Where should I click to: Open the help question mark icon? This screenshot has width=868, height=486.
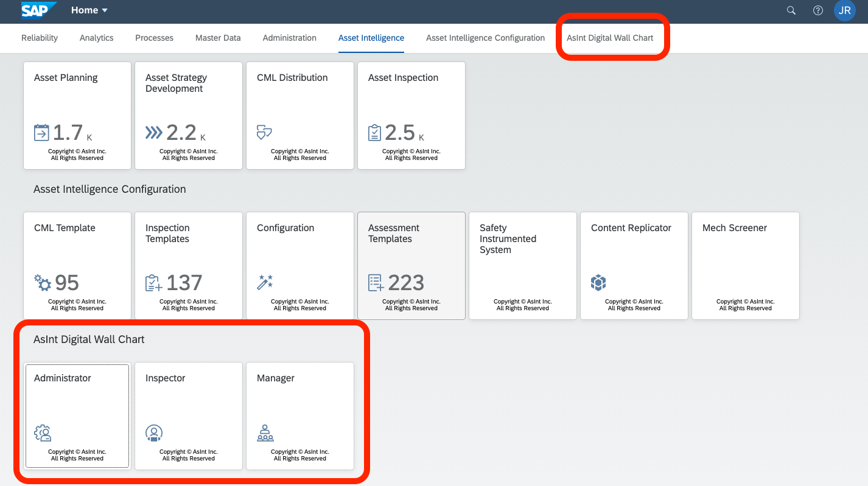tap(818, 10)
